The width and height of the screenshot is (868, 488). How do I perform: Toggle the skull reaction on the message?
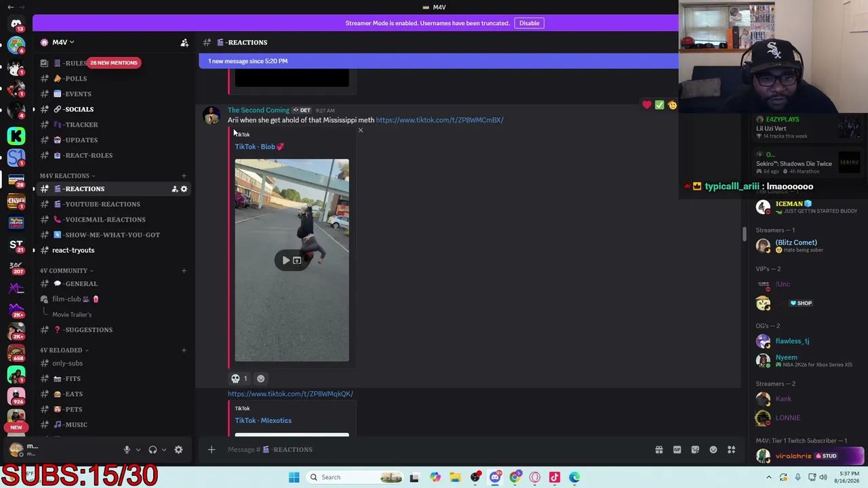click(239, 379)
